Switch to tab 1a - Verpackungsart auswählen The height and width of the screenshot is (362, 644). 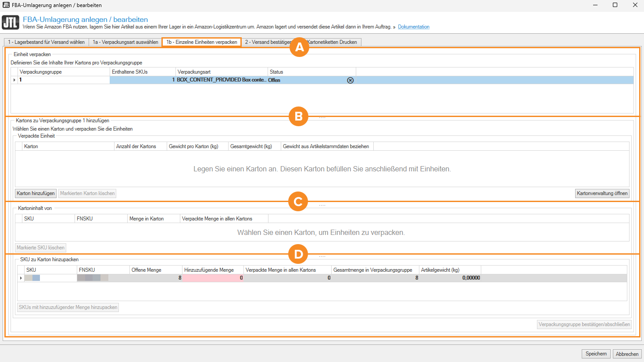(125, 42)
